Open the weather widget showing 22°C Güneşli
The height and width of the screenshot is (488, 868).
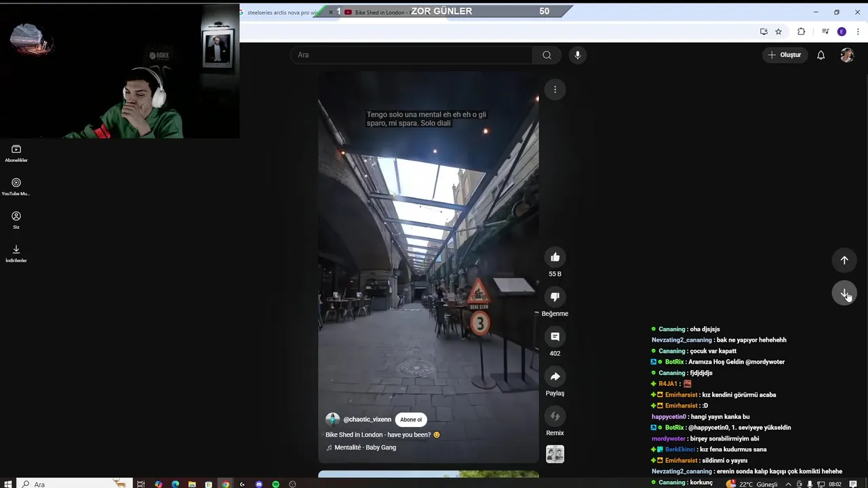752,484
